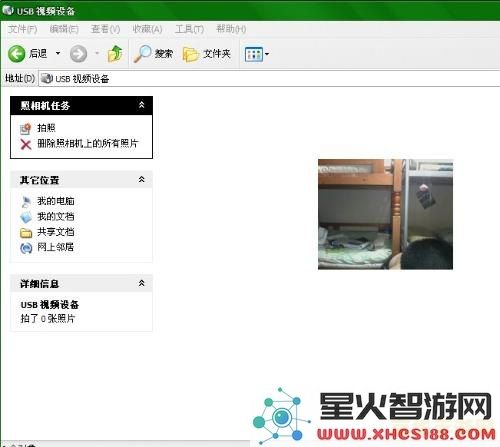Viewport: 500px width, 447px height.
Task: Click the camera icon in address bar
Action: tap(47, 79)
